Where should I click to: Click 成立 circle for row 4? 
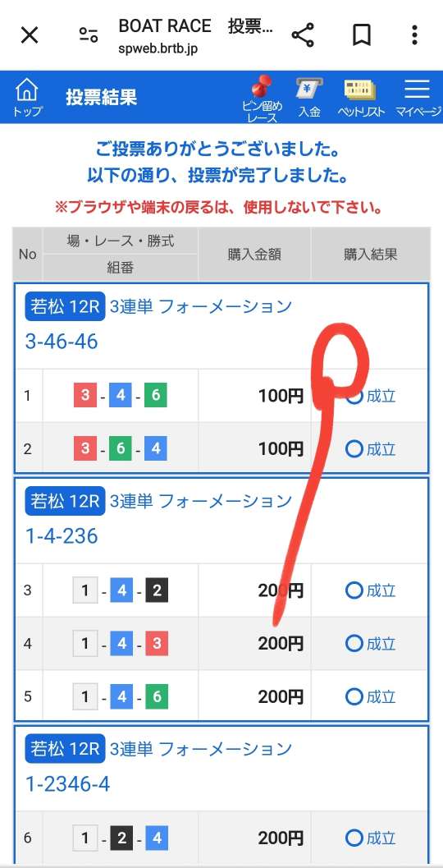point(354,643)
